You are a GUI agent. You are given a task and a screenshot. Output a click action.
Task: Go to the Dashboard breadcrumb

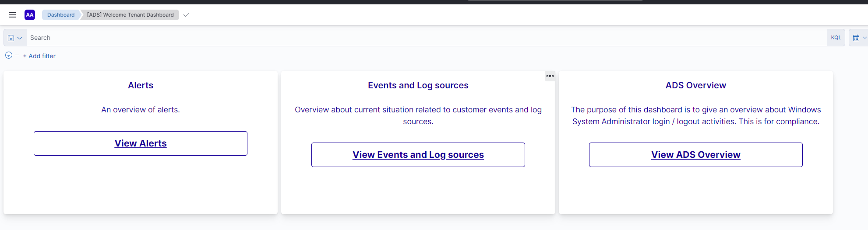coord(61,15)
